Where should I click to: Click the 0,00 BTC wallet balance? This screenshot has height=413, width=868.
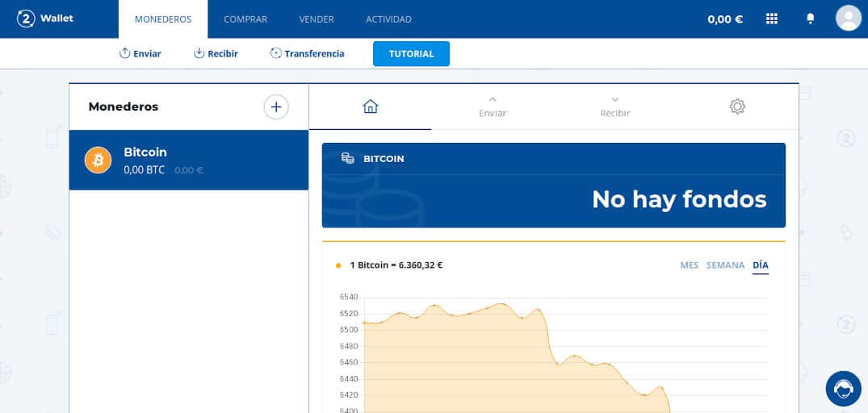point(145,169)
